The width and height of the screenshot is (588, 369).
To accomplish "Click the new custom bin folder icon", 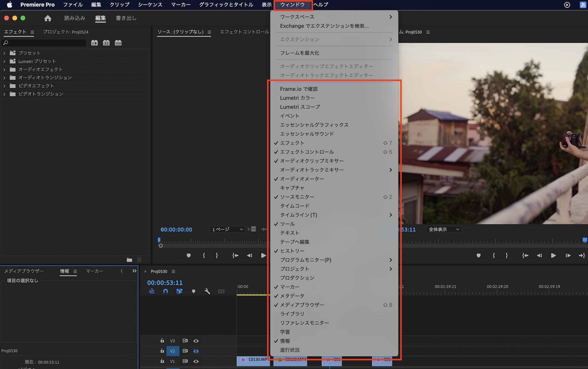I will pyautogui.click(x=129, y=260).
